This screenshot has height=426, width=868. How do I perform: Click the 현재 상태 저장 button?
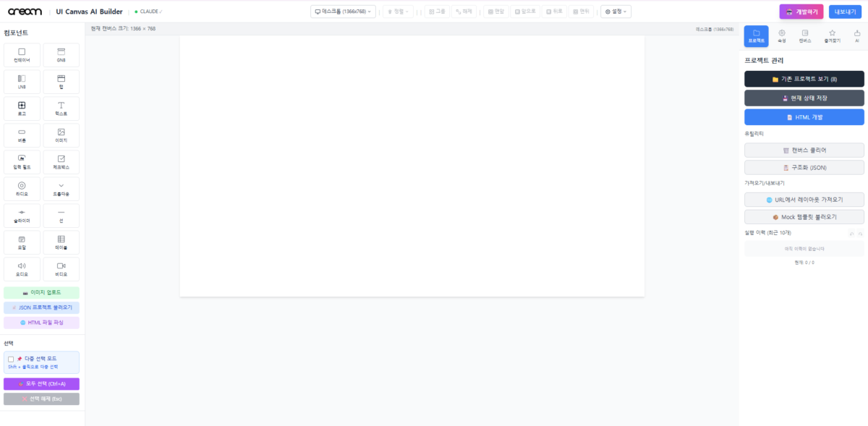[x=804, y=98]
